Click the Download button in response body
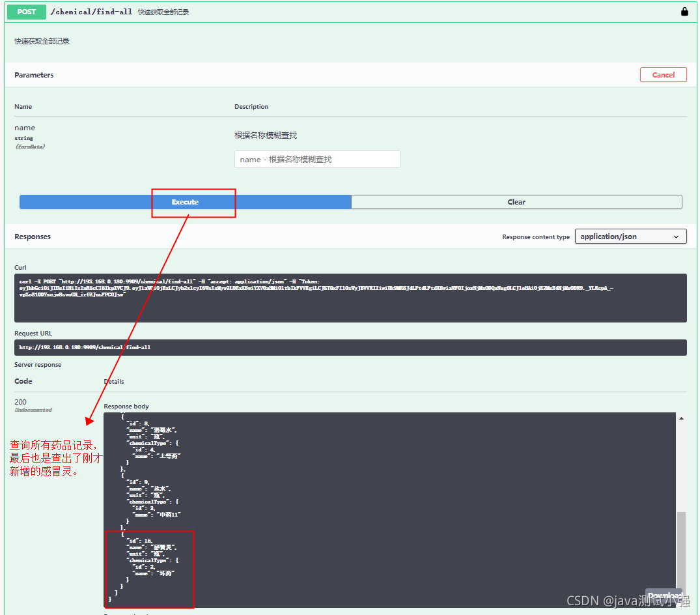This screenshot has width=700, height=615. (x=664, y=596)
